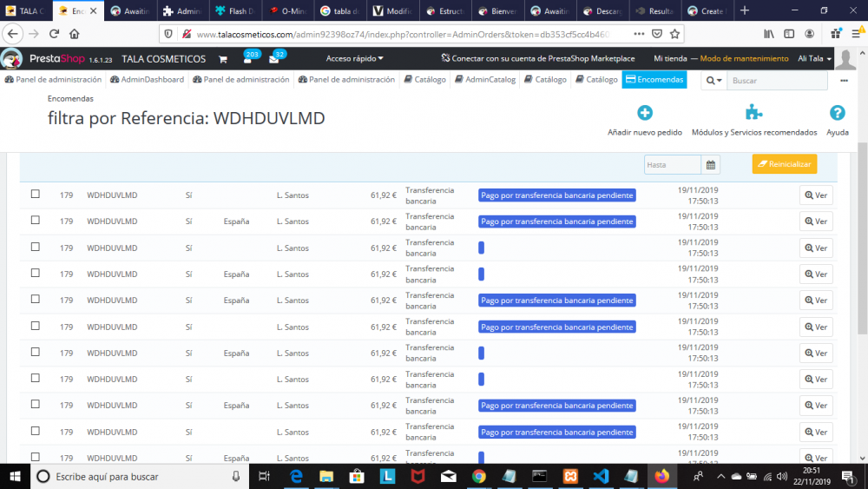This screenshot has height=489, width=868.
Task: Open Windows Start menu
Action: click(x=15, y=476)
